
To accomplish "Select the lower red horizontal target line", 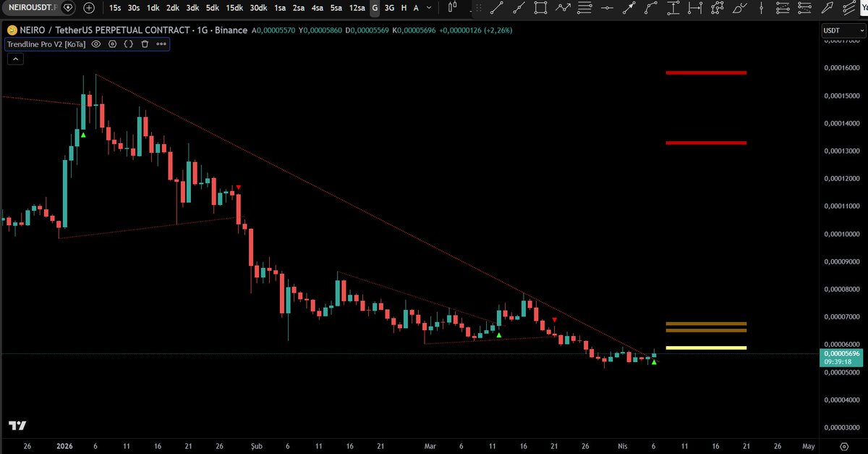I will [706, 143].
